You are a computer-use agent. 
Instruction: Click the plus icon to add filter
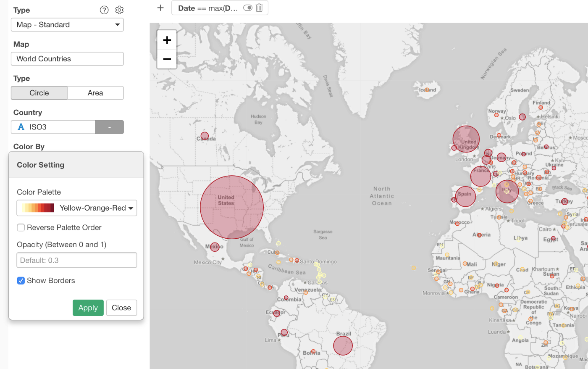(x=160, y=8)
